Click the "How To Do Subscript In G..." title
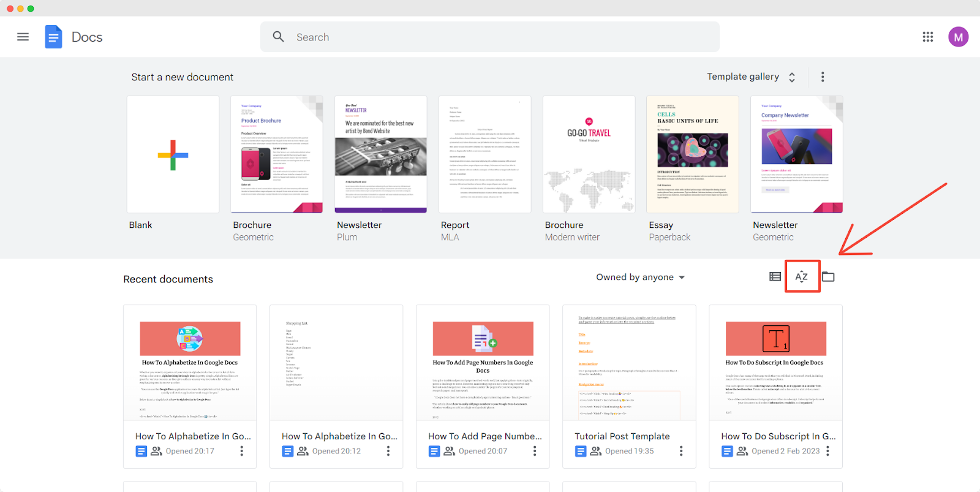Viewport: 980px width, 492px height. 778,436
